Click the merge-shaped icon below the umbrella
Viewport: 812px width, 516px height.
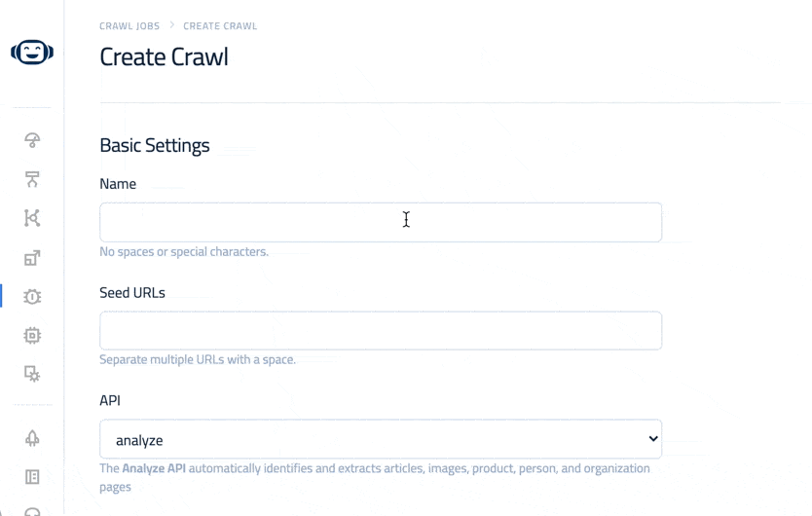pos(32,179)
